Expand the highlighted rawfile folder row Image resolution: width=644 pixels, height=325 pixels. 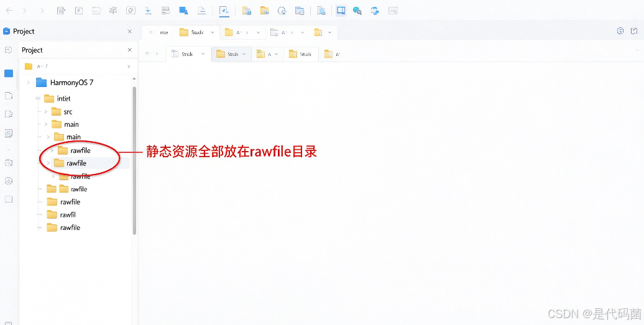[48, 163]
